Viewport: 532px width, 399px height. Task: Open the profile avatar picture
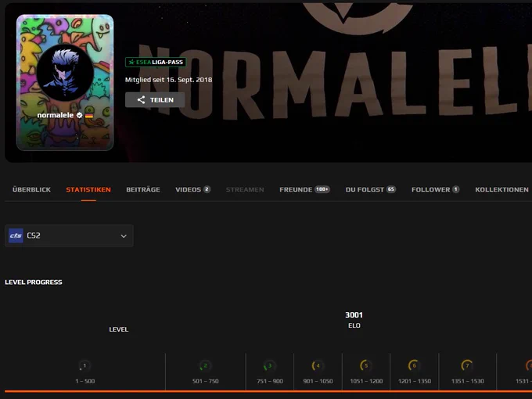click(x=65, y=73)
